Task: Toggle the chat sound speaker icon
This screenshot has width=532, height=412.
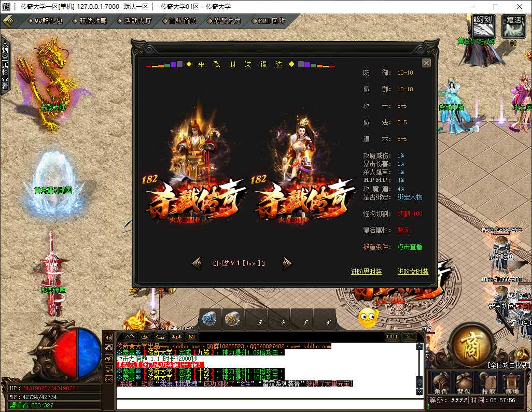Action: [x=109, y=337]
